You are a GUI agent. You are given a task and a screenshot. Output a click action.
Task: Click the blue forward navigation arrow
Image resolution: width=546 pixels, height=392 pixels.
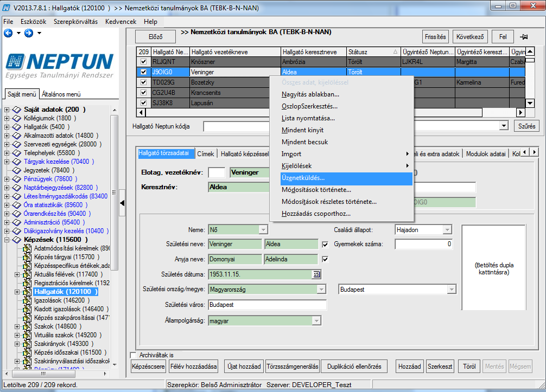pos(29,33)
